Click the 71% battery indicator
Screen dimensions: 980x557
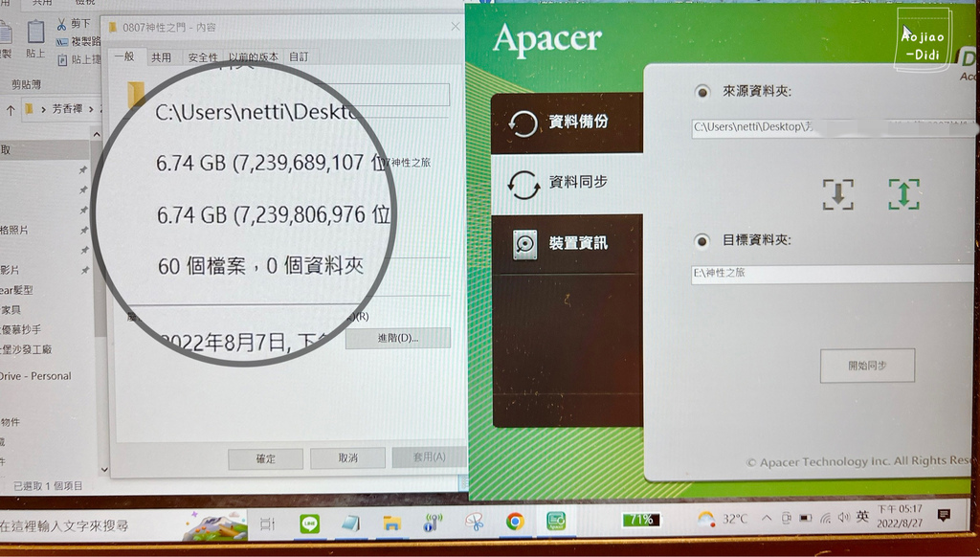tap(640, 520)
